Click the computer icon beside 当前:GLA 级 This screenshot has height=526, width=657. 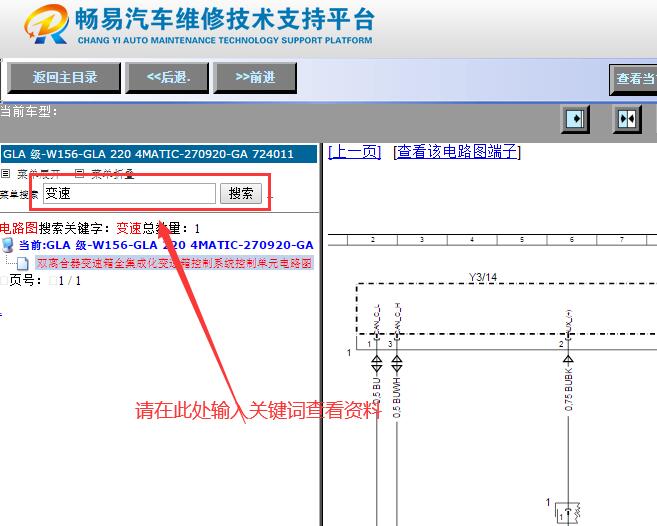click(8, 245)
